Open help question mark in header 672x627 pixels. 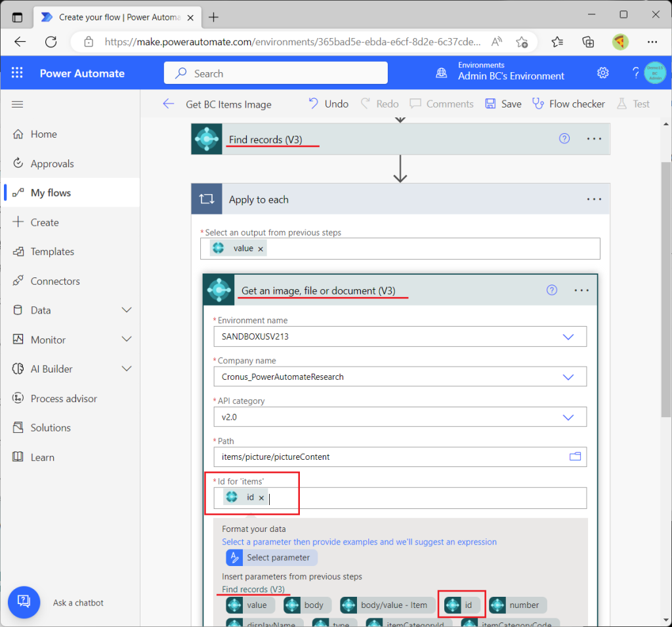(635, 73)
